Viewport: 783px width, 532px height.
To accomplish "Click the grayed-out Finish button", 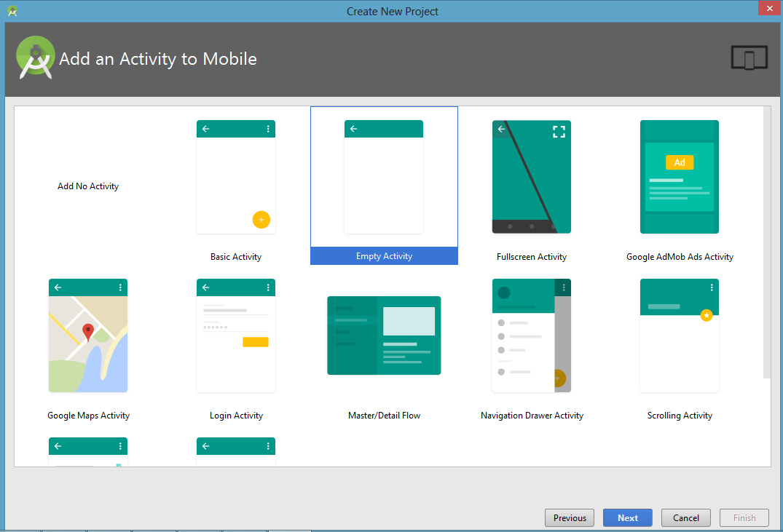I will click(x=744, y=518).
